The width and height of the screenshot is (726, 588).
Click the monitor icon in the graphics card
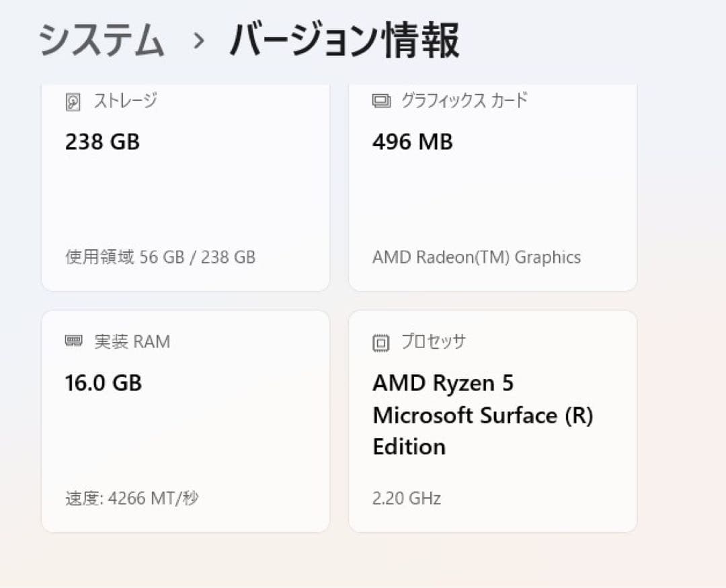point(382,101)
